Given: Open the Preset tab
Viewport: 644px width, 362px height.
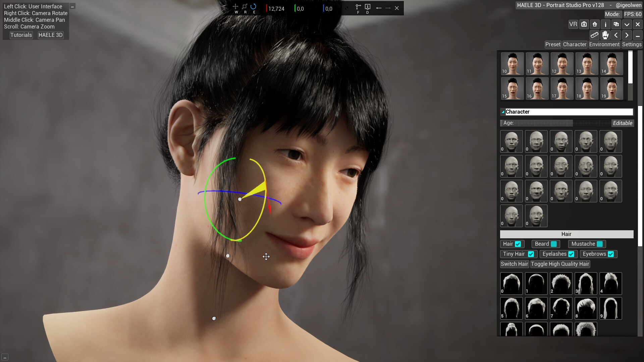Looking at the screenshot, I should (x=552, y=44).
